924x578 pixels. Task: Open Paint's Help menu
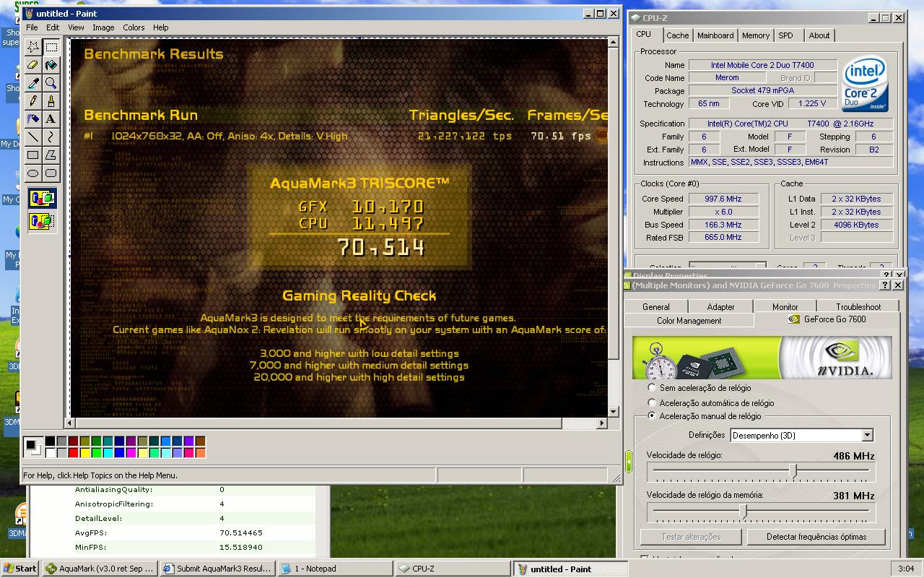coord(160,27)
